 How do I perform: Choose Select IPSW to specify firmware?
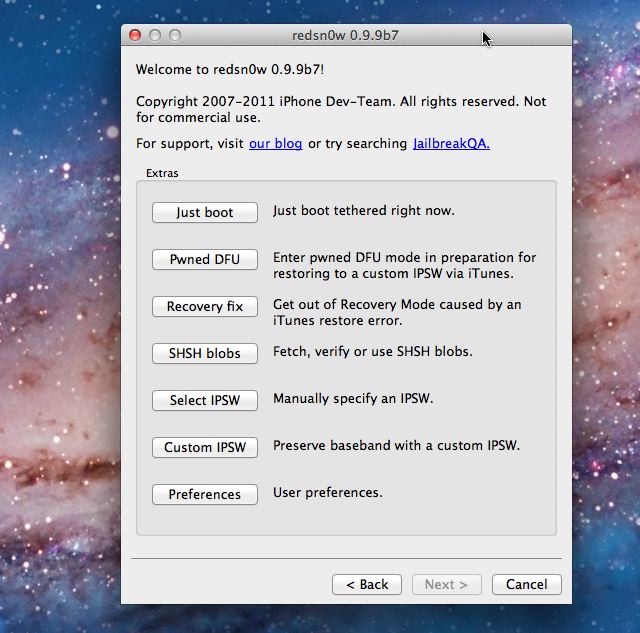click(x=205, y=400)
